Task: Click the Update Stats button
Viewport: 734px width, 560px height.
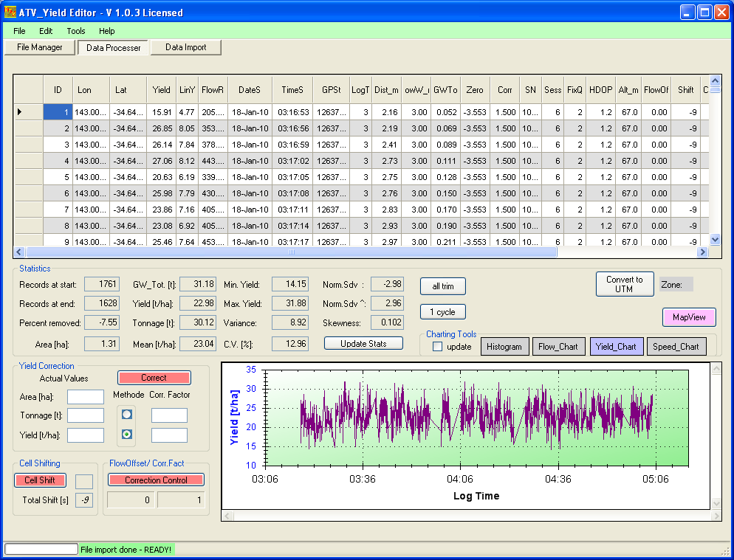Action: point(363,344)
